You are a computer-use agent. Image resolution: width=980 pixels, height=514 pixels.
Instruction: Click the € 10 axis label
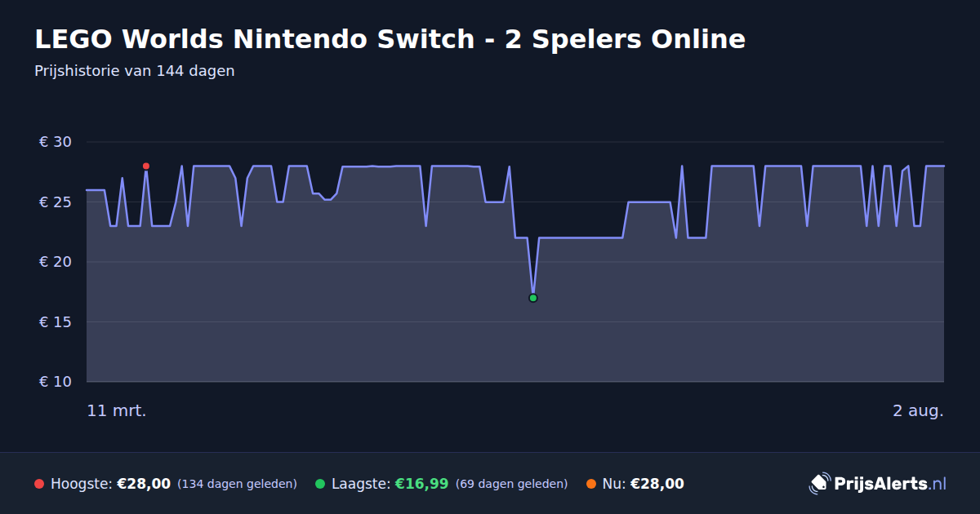coord(56,382)
